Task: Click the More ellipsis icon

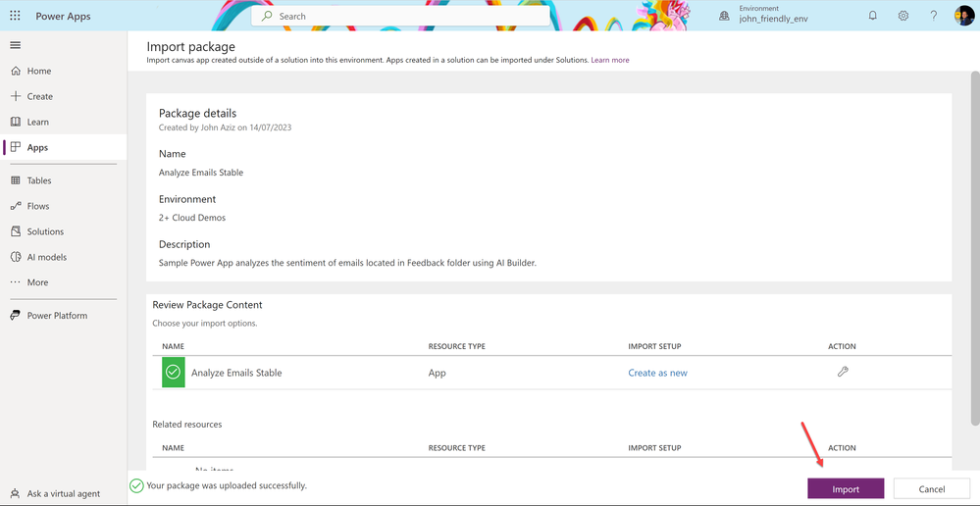Action: click(x=16, y=282)
